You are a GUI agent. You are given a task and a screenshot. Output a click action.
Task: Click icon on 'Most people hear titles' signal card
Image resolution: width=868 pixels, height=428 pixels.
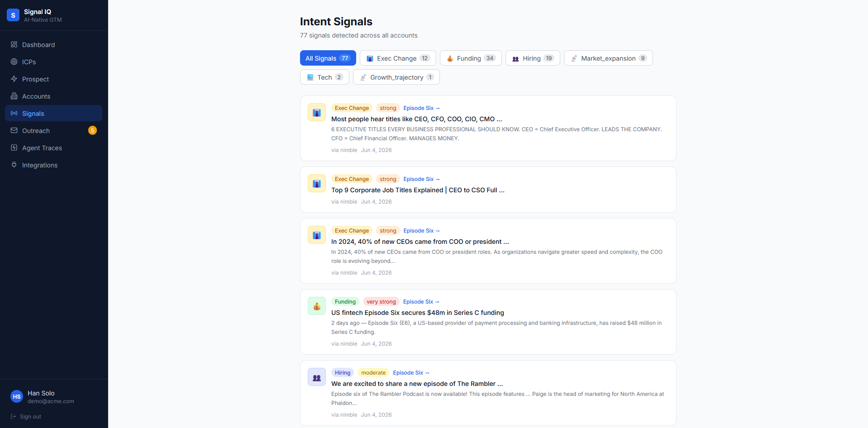317,112
